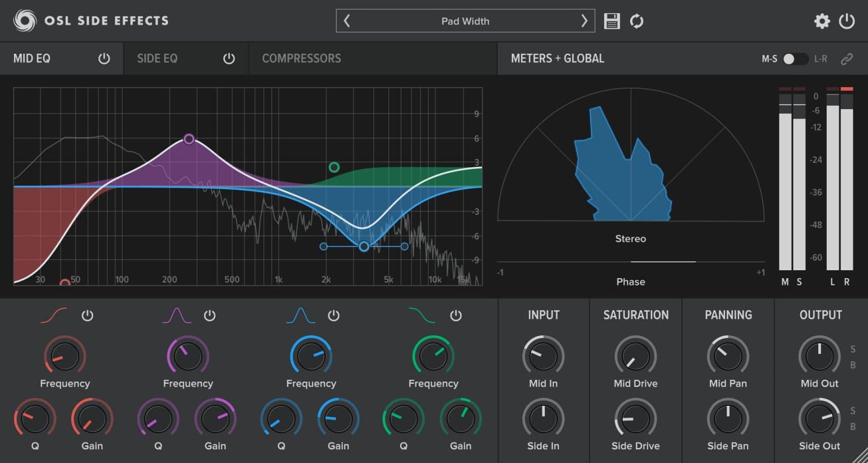Click the blue EQ node on the curve
Image resolution: width=868 pixels, height=463 pixels.
tap(364, 246)
